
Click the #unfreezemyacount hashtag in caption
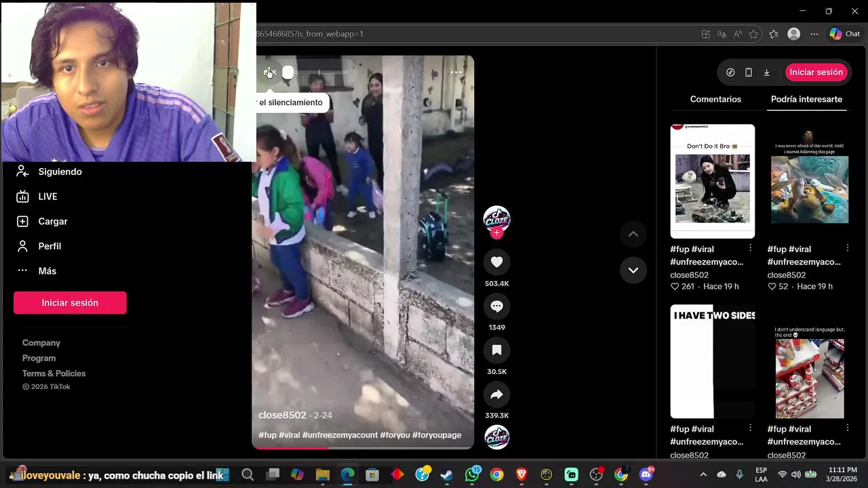pyautogui.click(x=340, y=435)
